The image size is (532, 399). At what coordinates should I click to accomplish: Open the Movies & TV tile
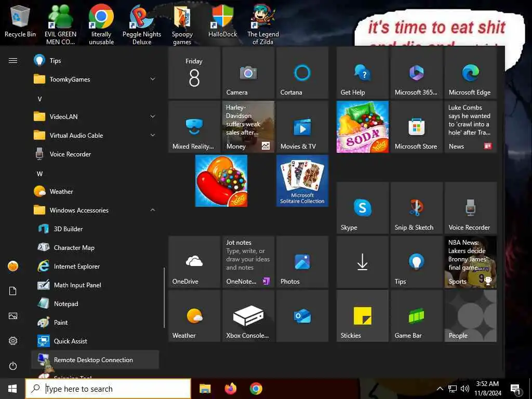pyautogui.click(x=302, y=127)
